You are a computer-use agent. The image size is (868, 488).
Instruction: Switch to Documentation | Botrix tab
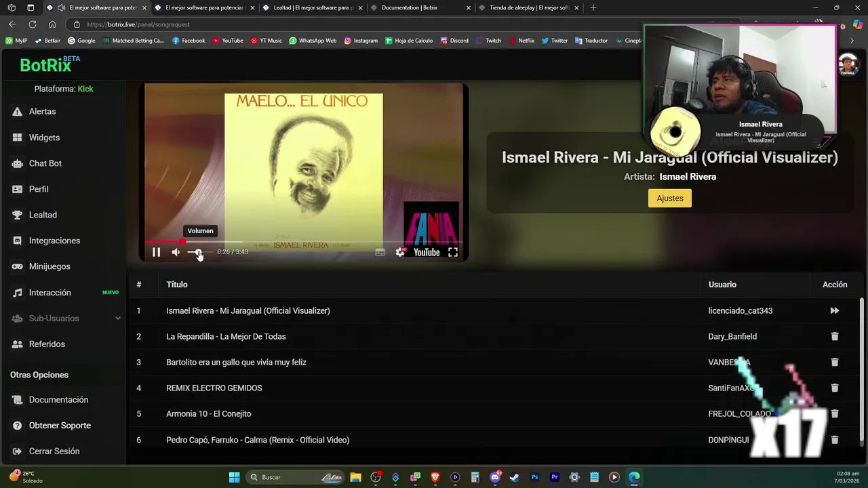[x=420, y=7]
